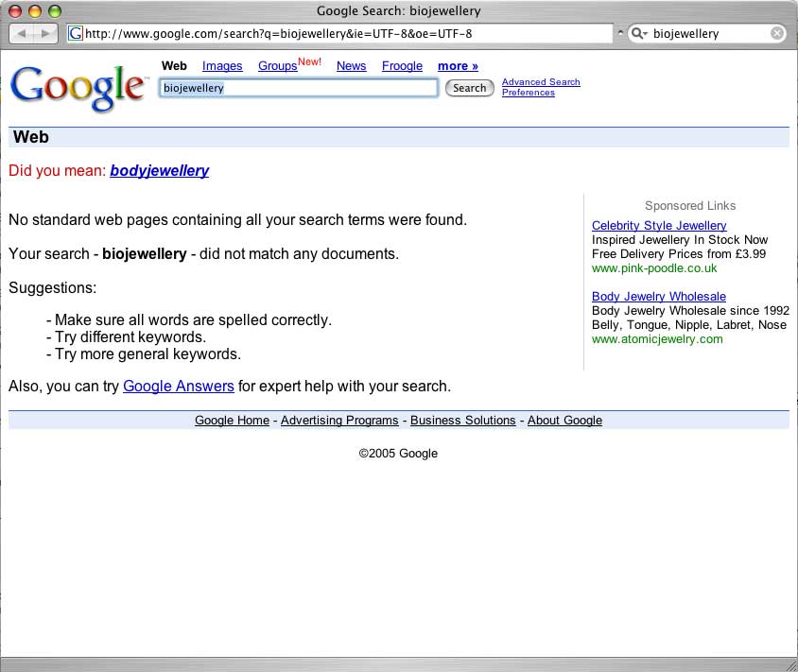The height and width of the screenshot is (672, 798).
Task: Click "Body Jewelry Wholesale since 1992" ad text
Action: 690,310
